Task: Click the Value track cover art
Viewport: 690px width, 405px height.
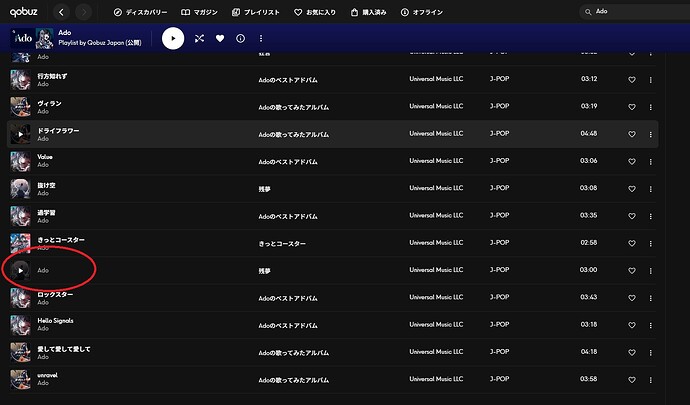Action: click(20, 162)
